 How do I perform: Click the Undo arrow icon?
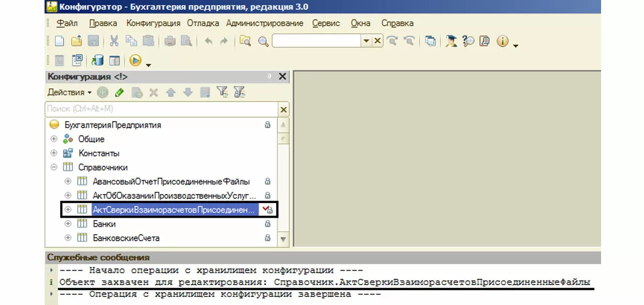(208, 41)
